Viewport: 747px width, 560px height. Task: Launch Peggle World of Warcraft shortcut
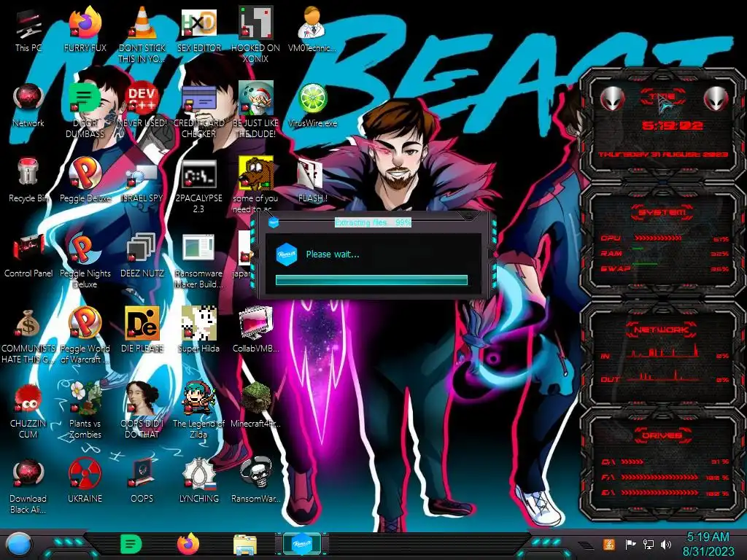(x=85, y=324)
